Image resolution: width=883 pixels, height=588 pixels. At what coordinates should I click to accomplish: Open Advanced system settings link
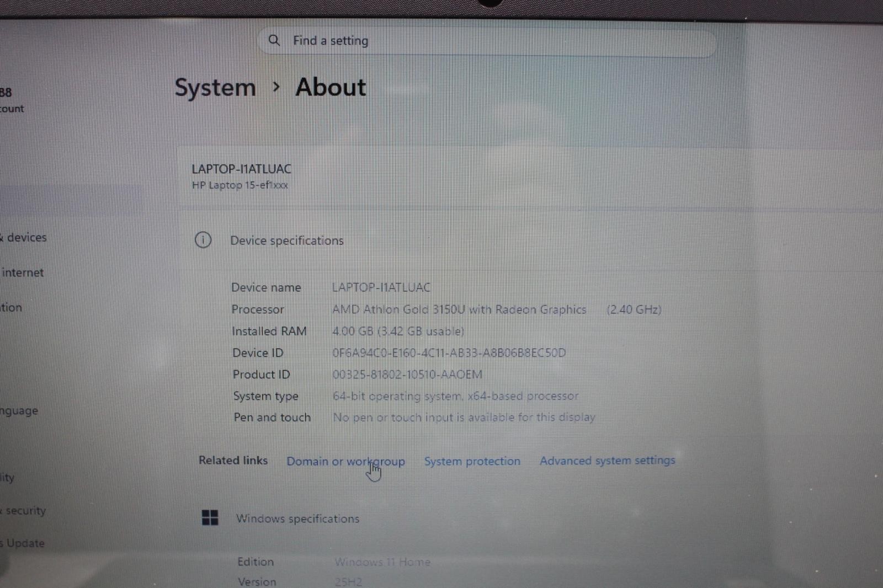click(x=608, y=461)
